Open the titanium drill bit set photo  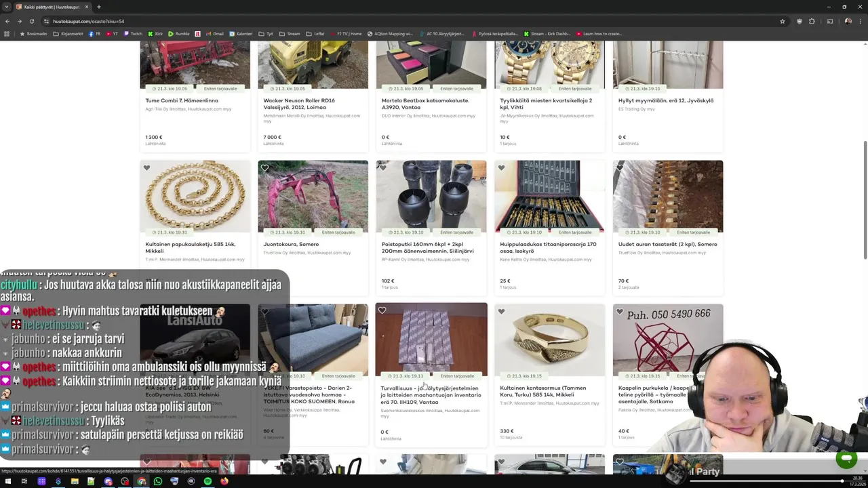coord(549,197)
